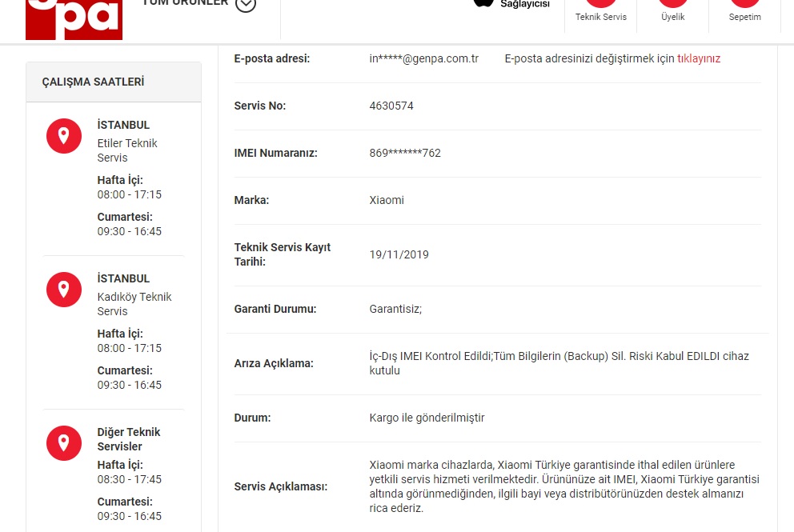This screenshot has width=794, height=532.
Task: Select the date 19/11/2019
Action: (399, 254)
